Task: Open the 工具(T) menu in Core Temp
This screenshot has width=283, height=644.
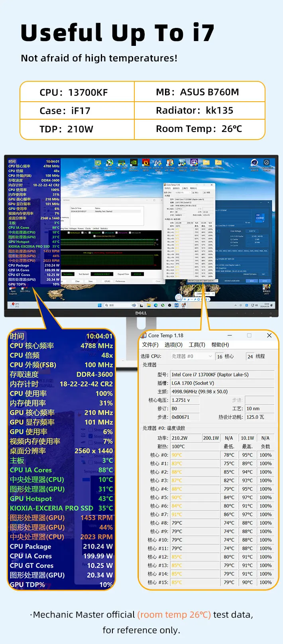Action: [x=197, y=345]
